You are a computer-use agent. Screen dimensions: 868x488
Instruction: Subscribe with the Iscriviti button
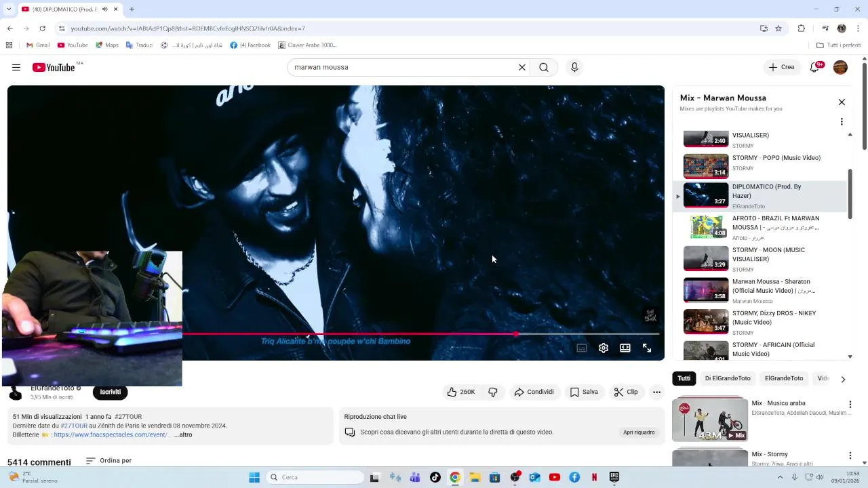click(111, 392)
